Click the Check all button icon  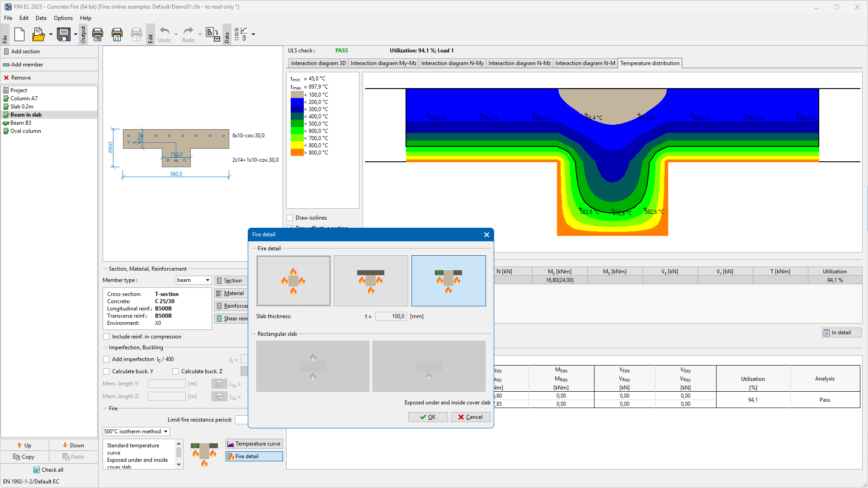[x=37, y=470]
